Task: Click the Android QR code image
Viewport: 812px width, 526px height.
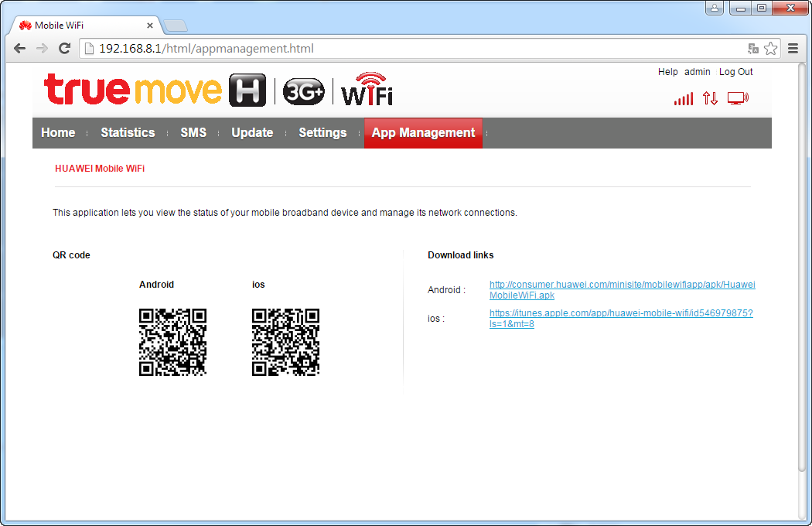Action: click(x=173, y=342)
